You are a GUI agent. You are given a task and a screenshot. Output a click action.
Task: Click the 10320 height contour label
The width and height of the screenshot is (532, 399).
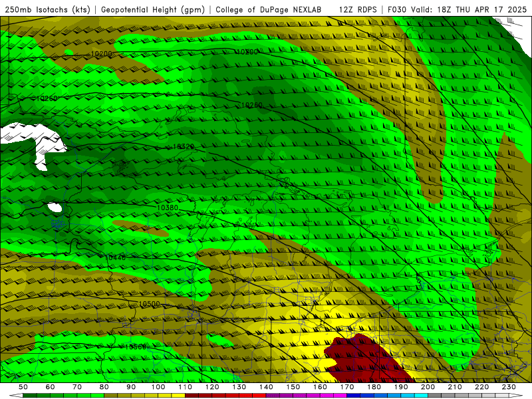(184, 146)
